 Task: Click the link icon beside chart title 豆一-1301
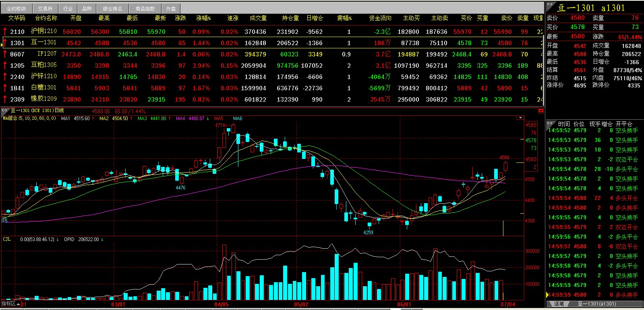[5, 110]
